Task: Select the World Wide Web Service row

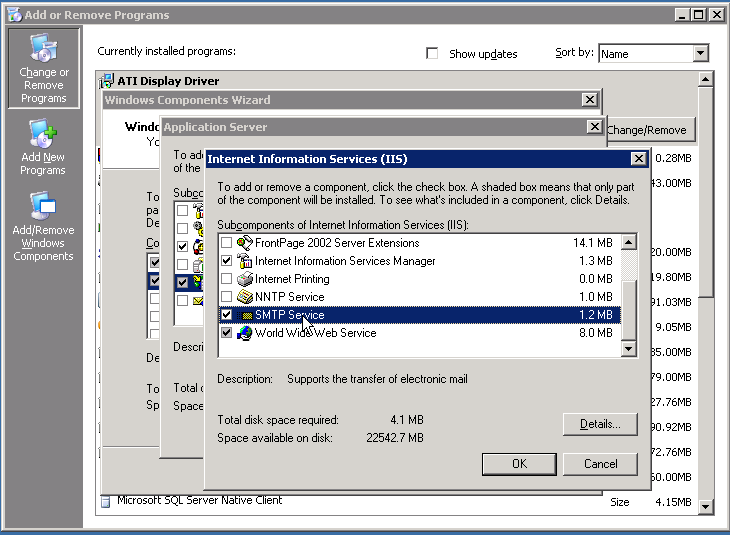Action: pyautogui.click(x=419, y=333)
